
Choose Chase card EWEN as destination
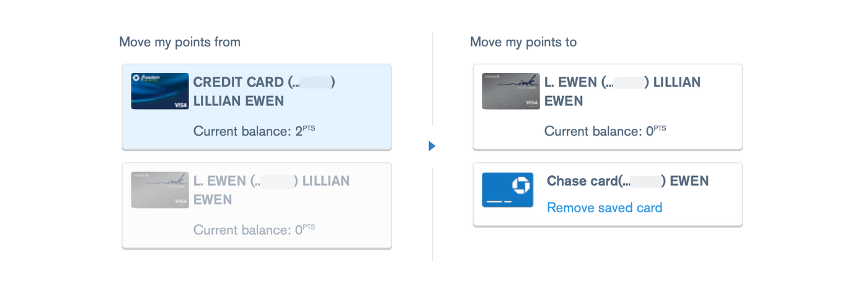tap(608, 194)
